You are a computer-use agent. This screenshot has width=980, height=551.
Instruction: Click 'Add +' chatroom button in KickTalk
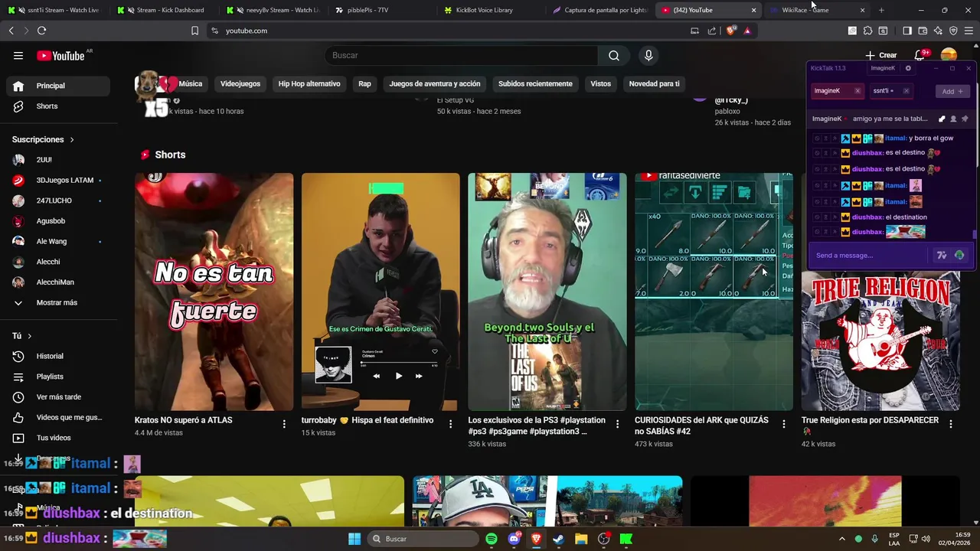pyautogui.click(x=952, y=91)
